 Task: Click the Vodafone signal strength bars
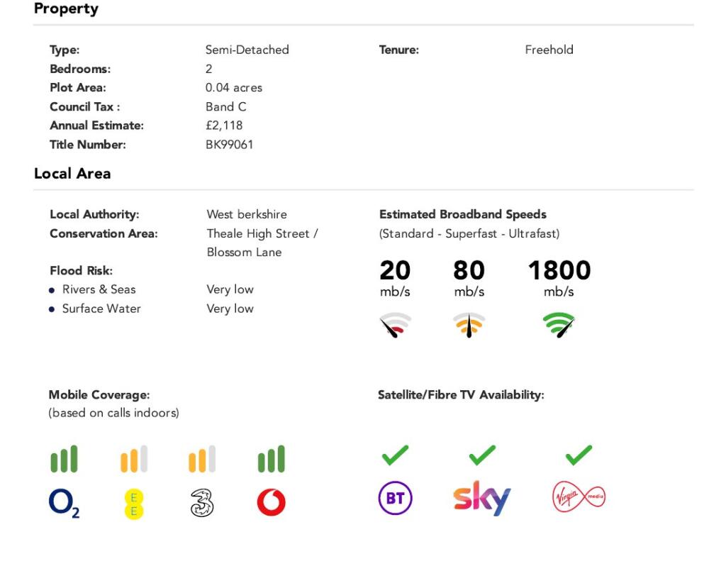click(x=271, y=459)
